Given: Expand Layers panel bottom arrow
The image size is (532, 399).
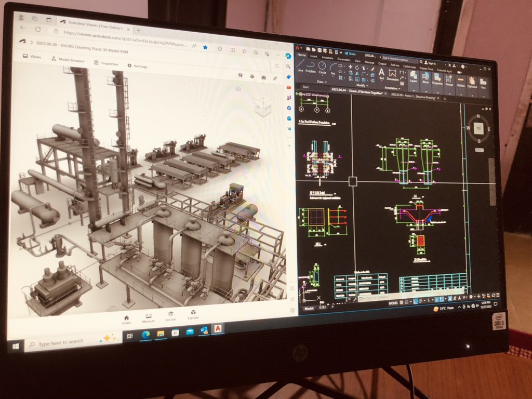Looking at the screenshot, I should (414, 90).
